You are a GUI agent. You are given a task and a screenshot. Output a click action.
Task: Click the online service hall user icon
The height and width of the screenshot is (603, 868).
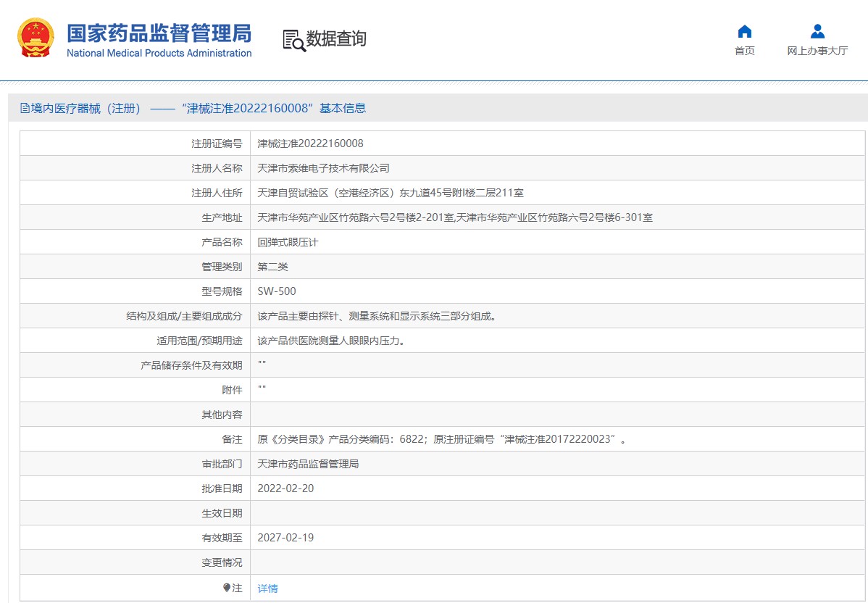[817, 31]
